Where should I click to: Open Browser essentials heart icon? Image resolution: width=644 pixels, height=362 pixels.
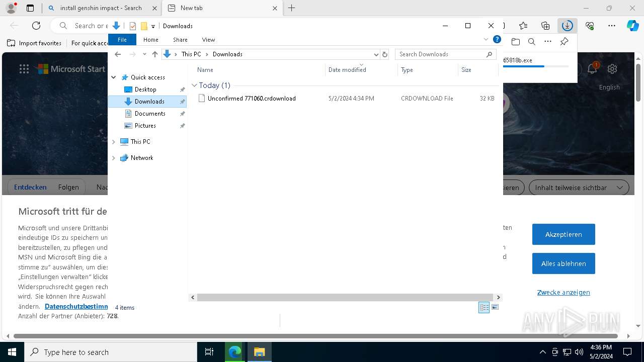590,26
